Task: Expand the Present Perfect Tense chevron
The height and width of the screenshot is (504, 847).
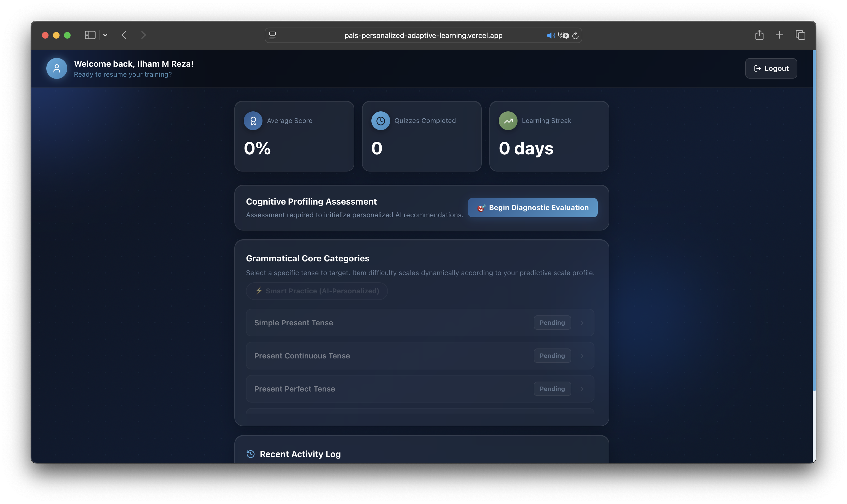Action: click(582, 389)
